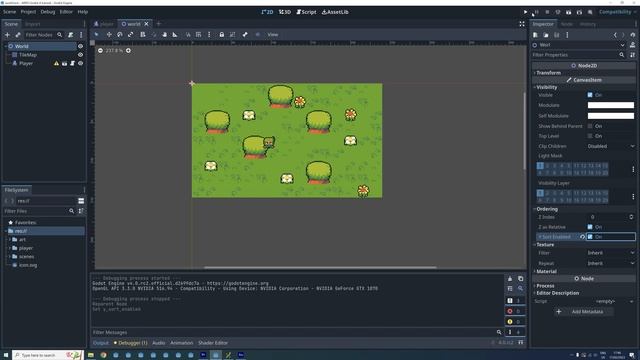640x360 pixels.
Task: Open the Project menu
Action: [28, 12]
